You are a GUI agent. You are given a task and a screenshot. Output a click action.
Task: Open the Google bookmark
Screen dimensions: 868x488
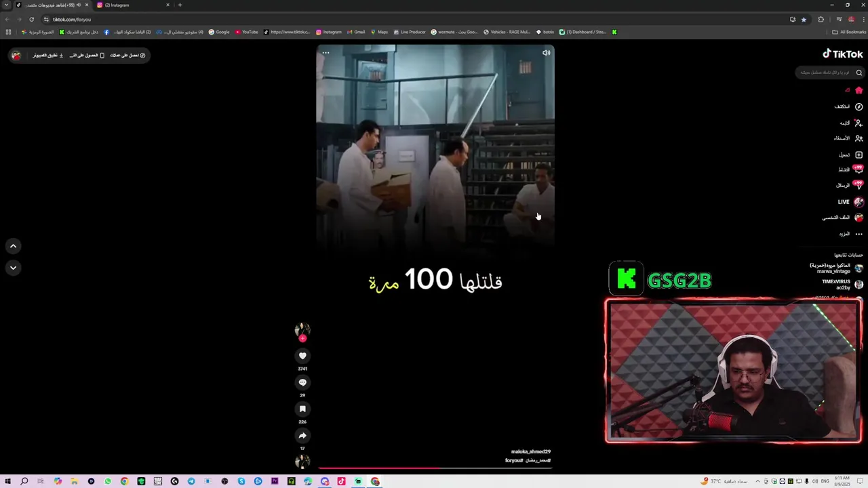tap(219, 32)
